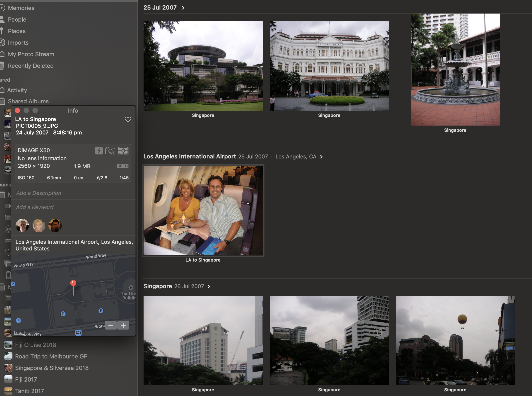Expand the Singapore 26 Jul 2007 chevron

point(209,286)
